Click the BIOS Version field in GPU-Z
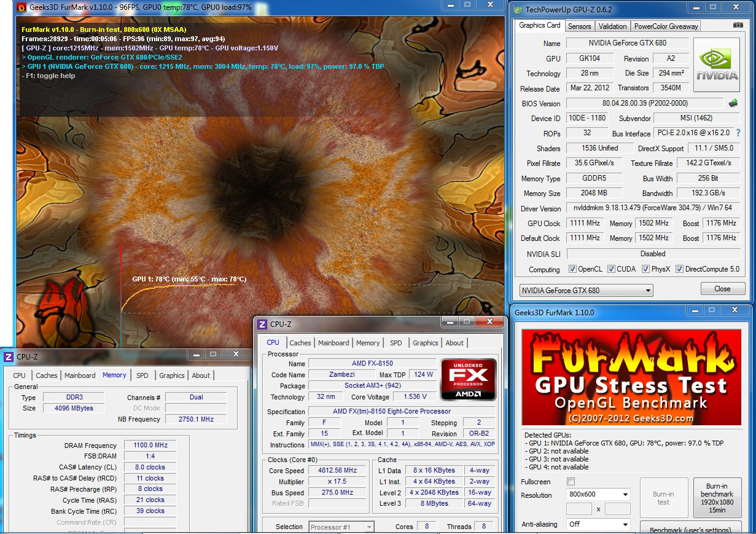The image size is (756, 534). tap(645, 103)
